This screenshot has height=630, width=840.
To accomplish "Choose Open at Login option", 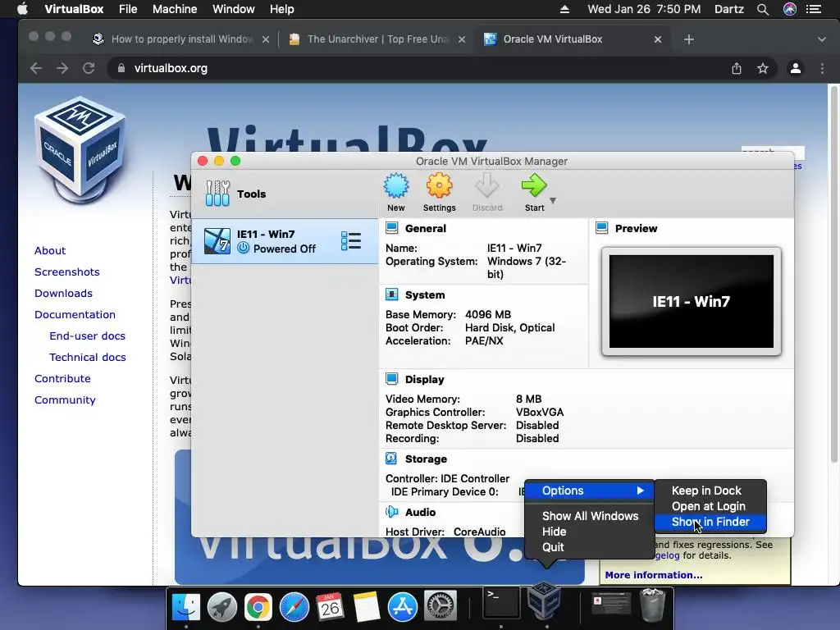I will (710, 506).
